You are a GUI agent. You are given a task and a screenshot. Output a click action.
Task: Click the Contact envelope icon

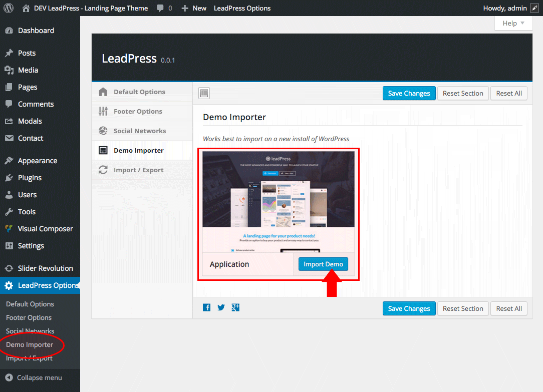coord(9,138)
